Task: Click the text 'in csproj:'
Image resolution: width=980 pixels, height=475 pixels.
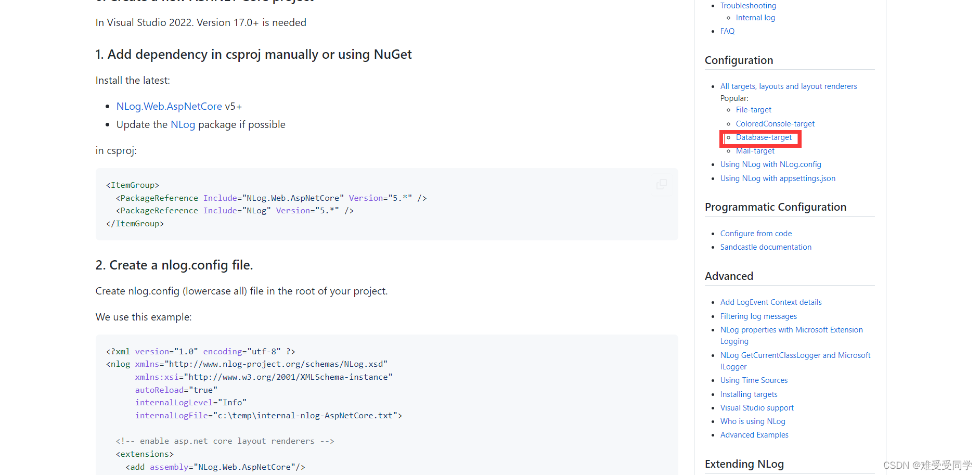Action: pos(116,150)
